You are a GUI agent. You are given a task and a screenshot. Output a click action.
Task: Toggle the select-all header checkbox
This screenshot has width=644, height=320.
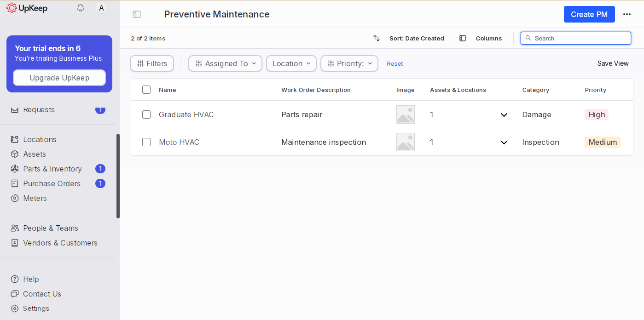point(146,90)
